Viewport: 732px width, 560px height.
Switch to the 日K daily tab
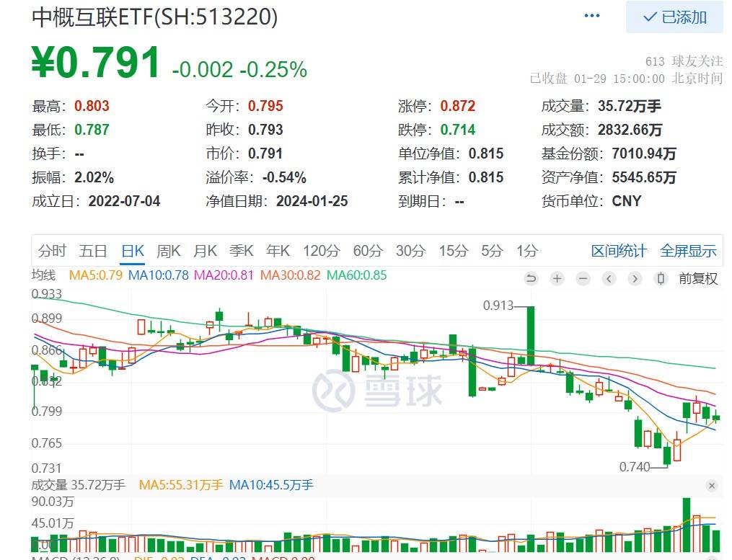[131, 251]
